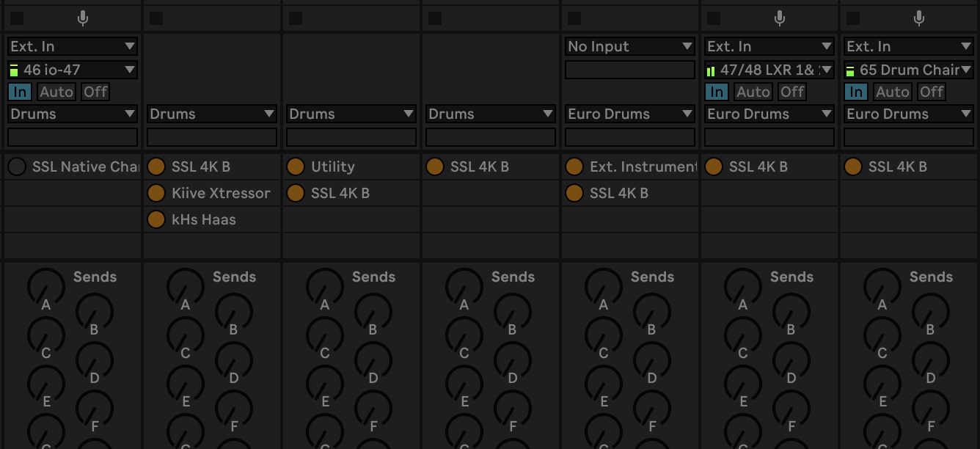The width and height of the screenshot is (980, 449).
Task: Click the small square atop the 46 io-47 track
Action: click(x=17, y=18)
